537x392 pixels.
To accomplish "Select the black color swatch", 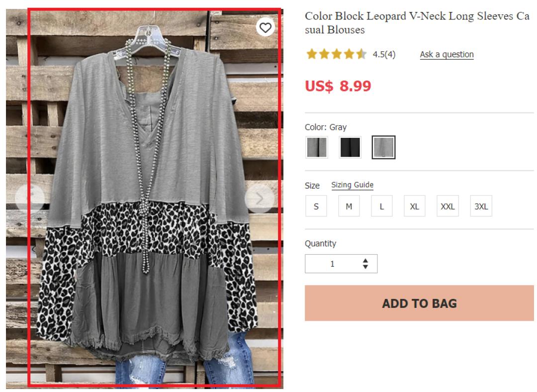I will 350,147.
